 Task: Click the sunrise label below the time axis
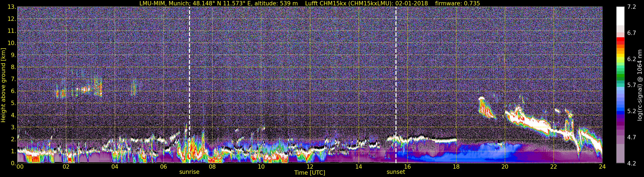189,172
